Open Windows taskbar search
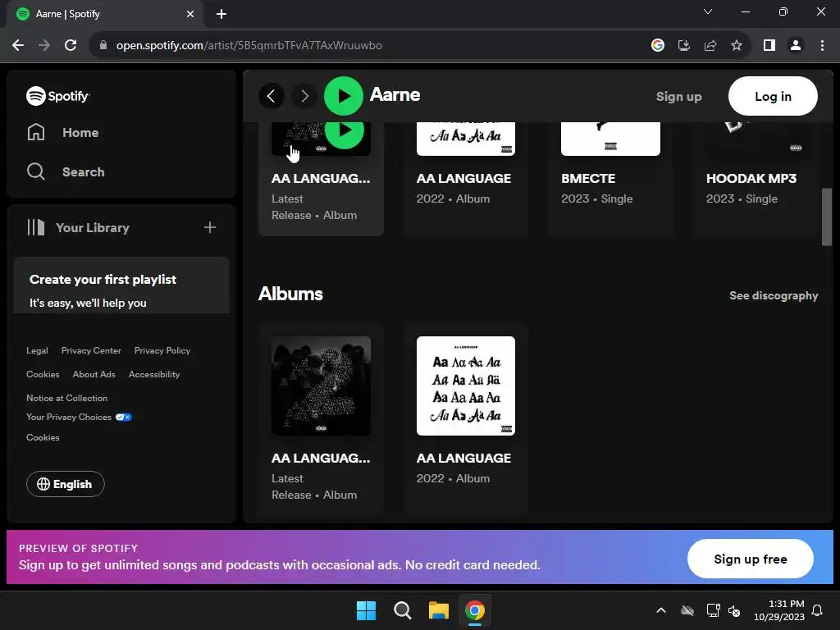840x630 pixels. [402, 610]
